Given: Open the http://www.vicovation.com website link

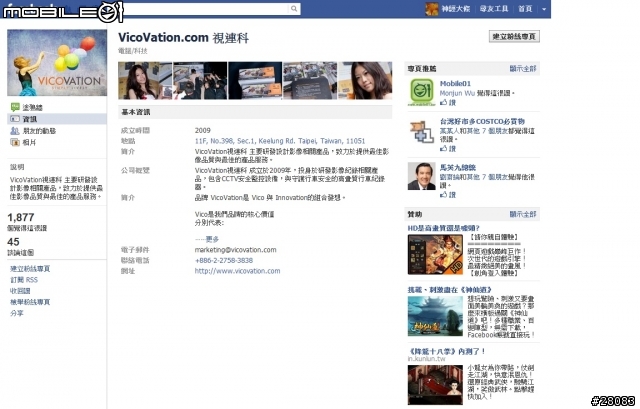Looking at the screenshot, I should click(x=237, y=271).
